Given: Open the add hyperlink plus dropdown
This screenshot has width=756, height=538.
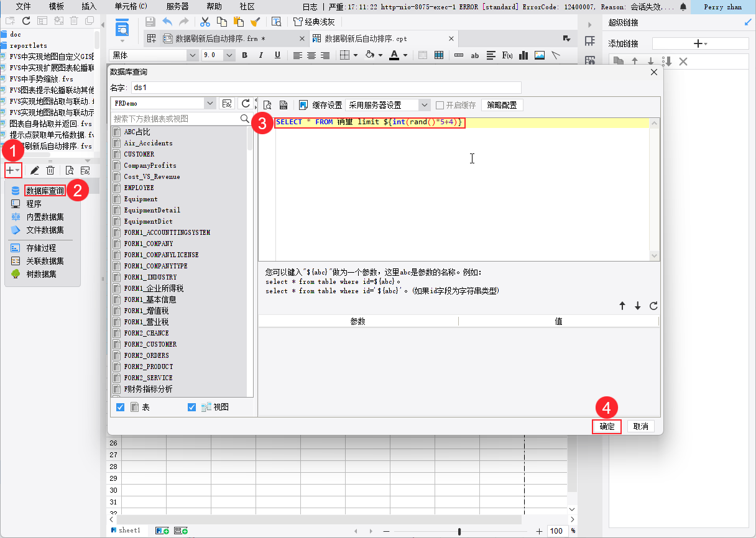Looking at the screenshot, I should [700, 43].
